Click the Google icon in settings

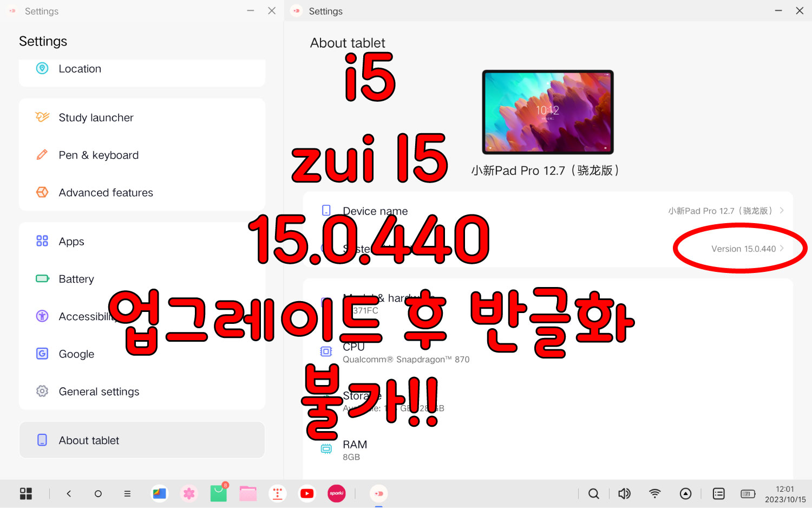click(42, 354)
